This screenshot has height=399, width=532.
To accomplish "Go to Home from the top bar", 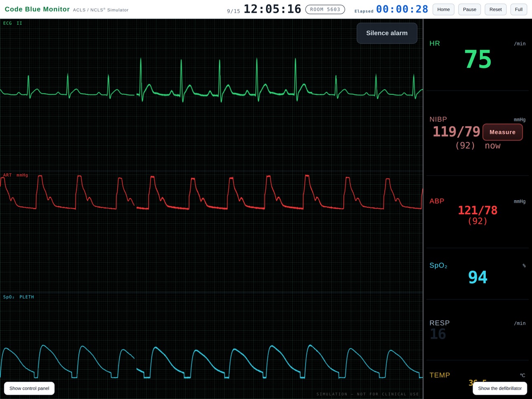I will (443, 9).
